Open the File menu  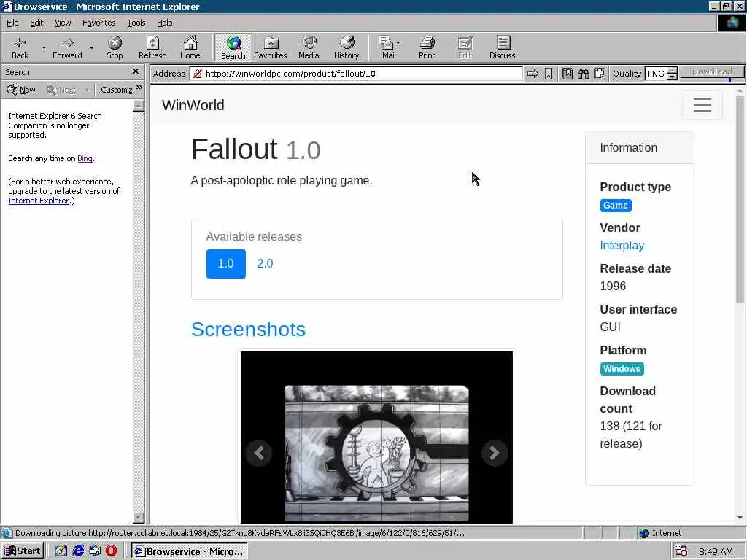12,23
